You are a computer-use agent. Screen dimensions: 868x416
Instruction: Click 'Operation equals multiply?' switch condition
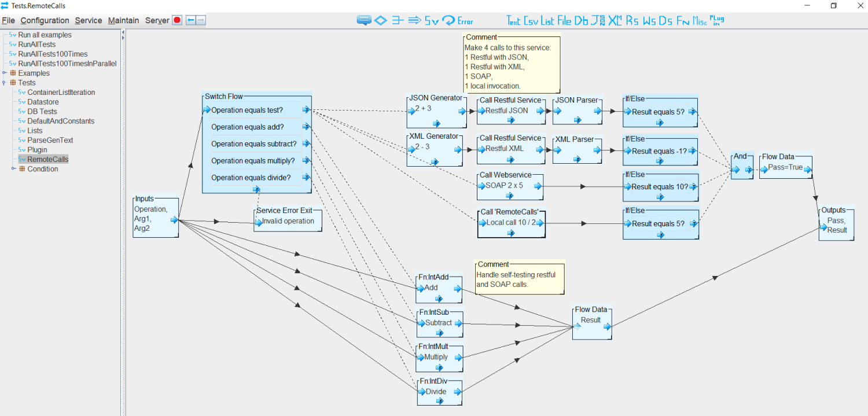(253, 161)
